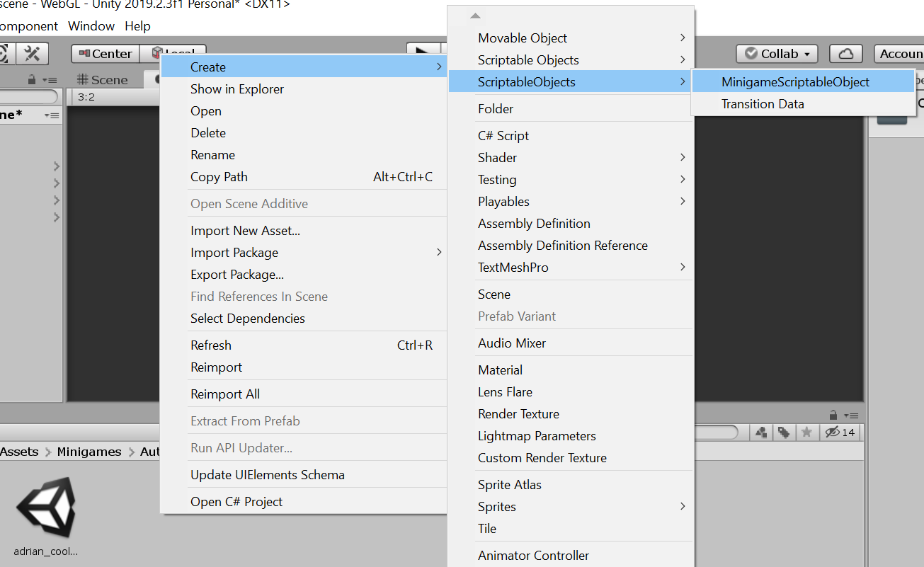924x567 pixels.
Task: Select MinigameScriptableObject in the submenu
Action: coord(803,82)
